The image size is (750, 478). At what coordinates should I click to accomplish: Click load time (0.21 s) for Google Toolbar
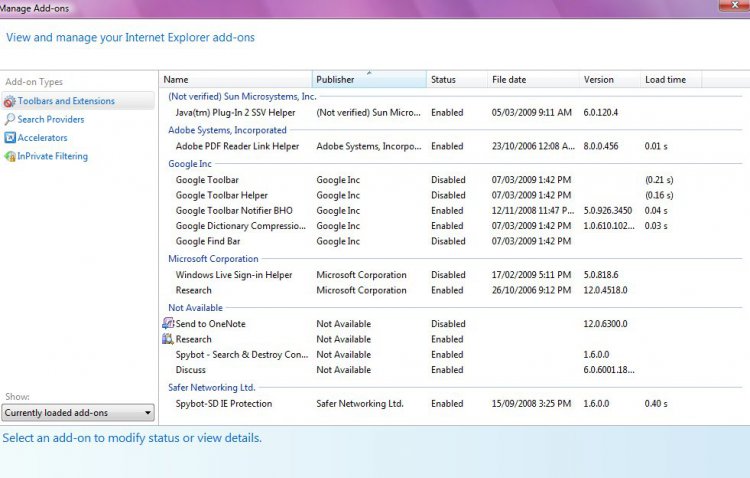click(659, 180)
